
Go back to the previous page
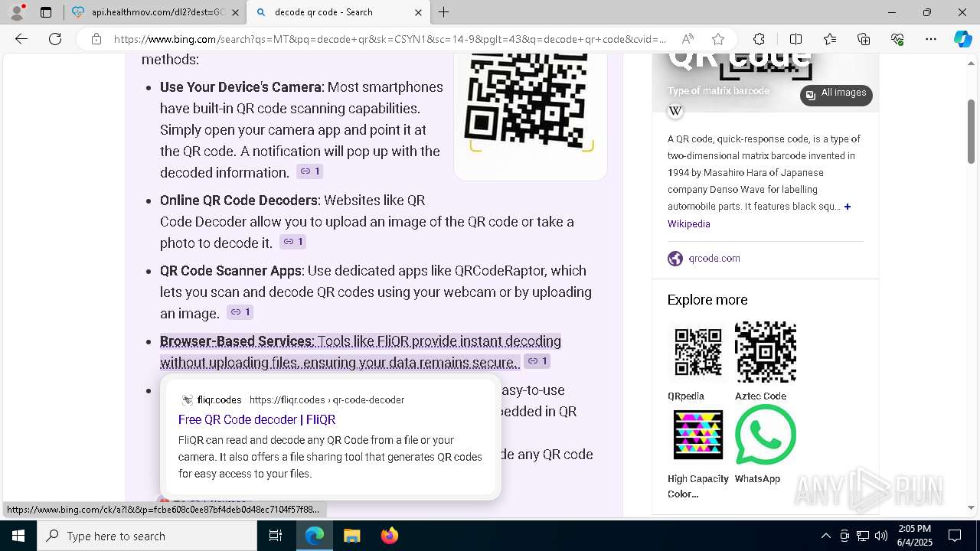pos(21,39)
